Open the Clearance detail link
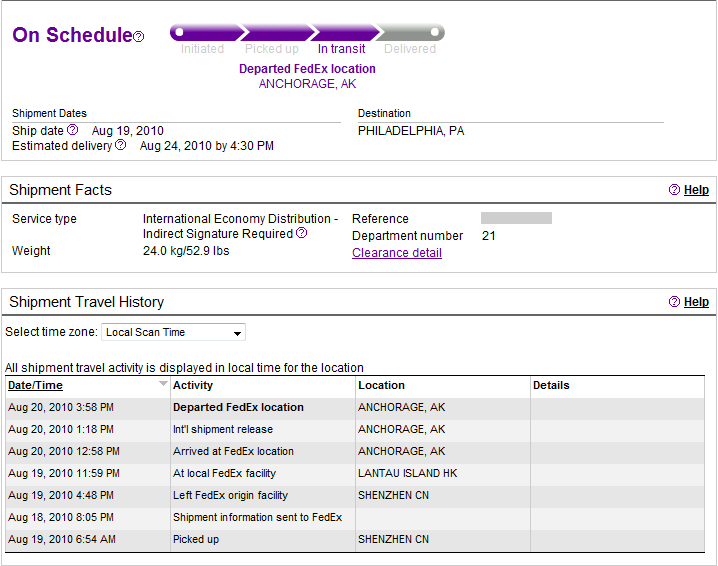 (397, 253)
